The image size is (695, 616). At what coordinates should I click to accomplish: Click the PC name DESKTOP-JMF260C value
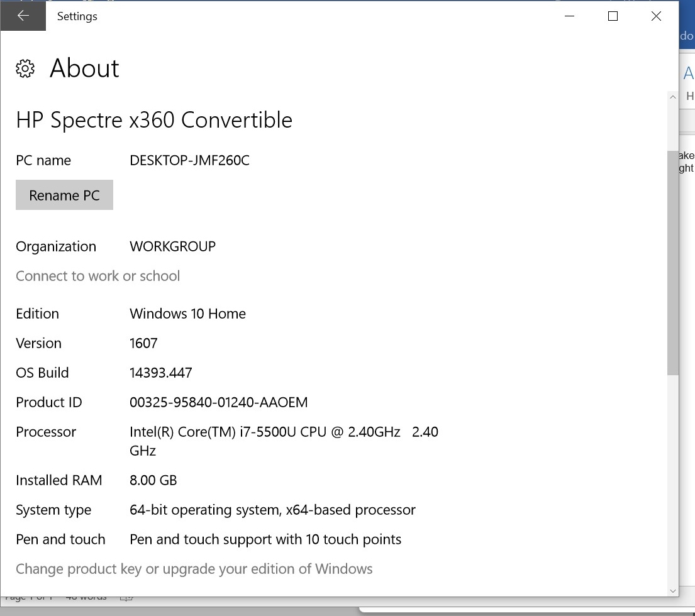(x=189, y=160)
